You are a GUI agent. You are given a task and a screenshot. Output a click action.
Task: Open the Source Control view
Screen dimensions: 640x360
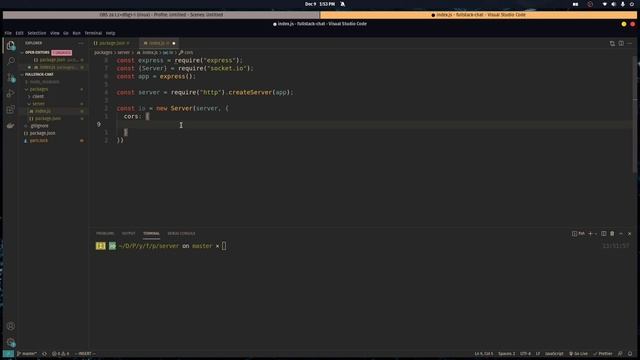(11, 77)
